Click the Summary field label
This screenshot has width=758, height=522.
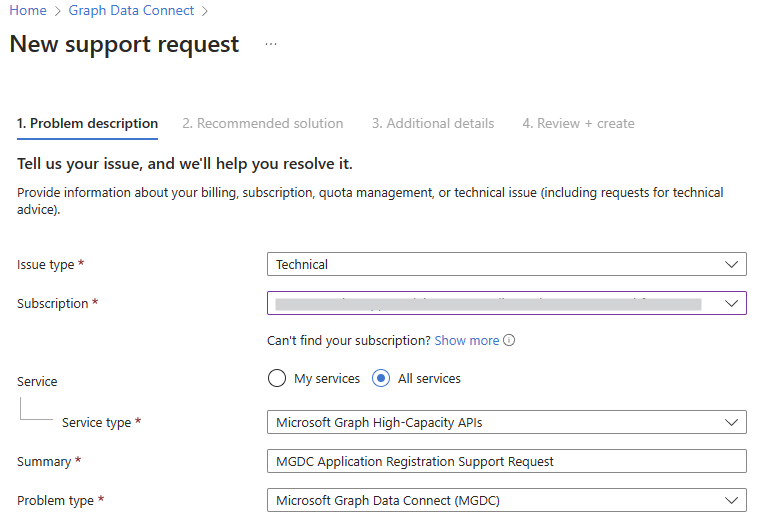[44, 462]
